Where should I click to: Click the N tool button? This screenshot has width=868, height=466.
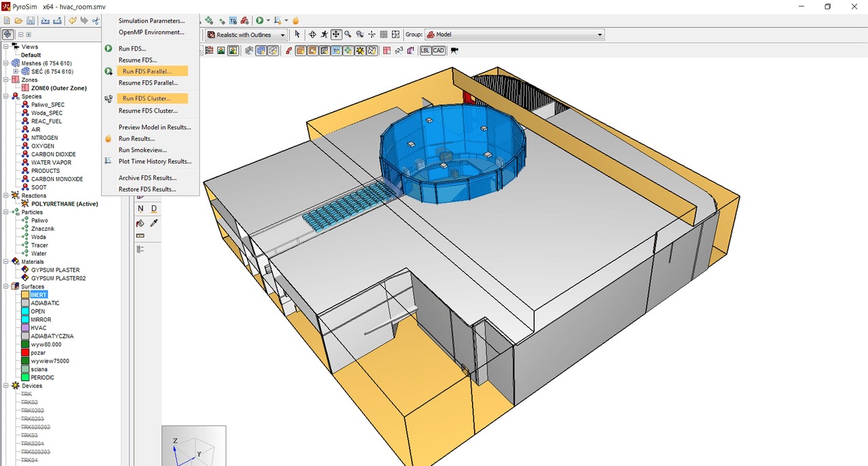click(x=140, y=208)
